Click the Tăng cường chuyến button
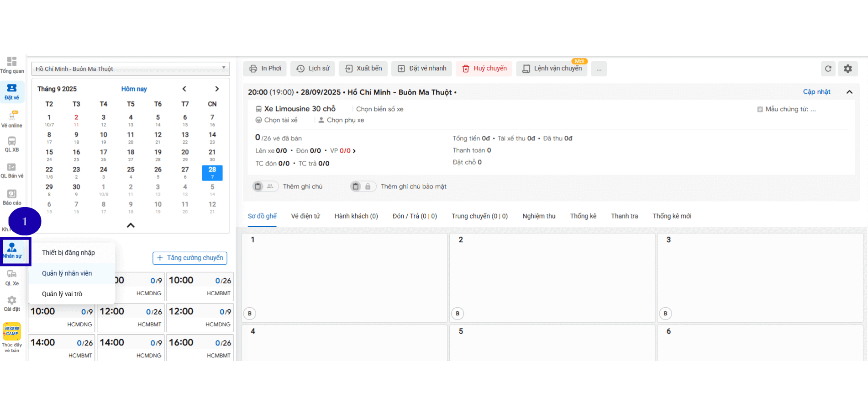Image resolution: width=868 pixels, height=415 pixels. pos(190,258)
